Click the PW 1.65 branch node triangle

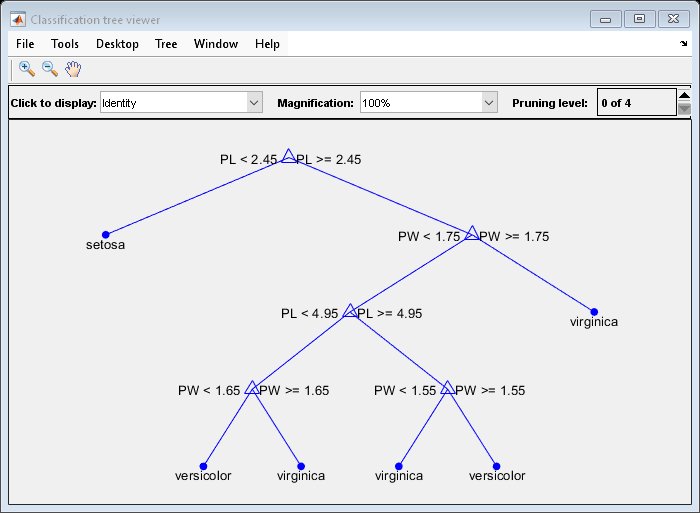pos(251,389)
